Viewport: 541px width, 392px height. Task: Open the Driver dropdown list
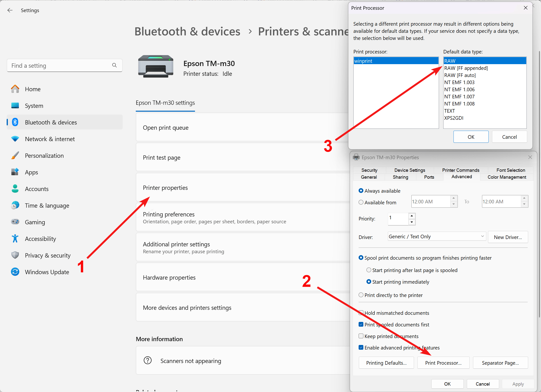[482, 236]
